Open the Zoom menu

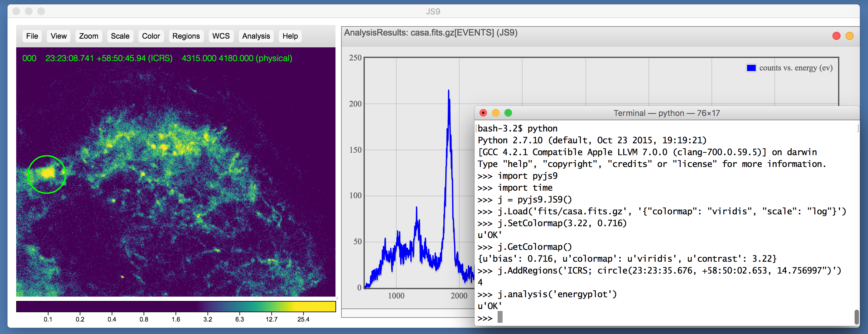89,36
